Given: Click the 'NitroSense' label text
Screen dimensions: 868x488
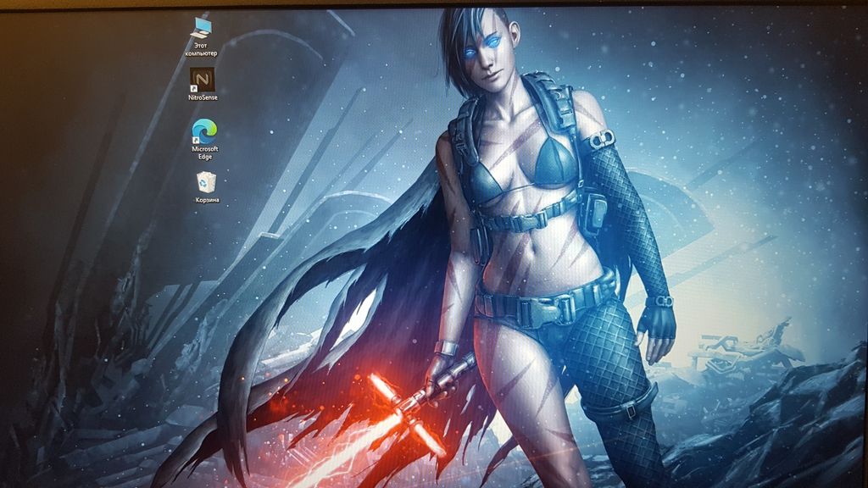Looking at the screenshot, I should (203, 97).
